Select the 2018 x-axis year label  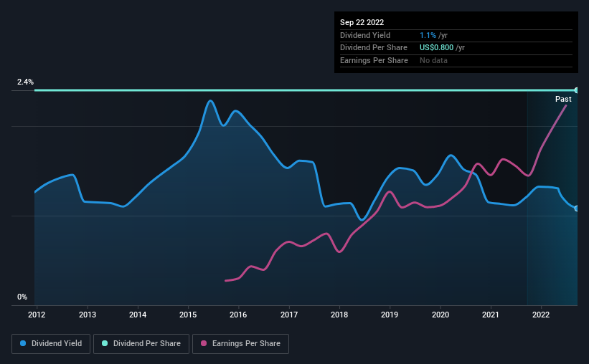click(x=339, y=315)
